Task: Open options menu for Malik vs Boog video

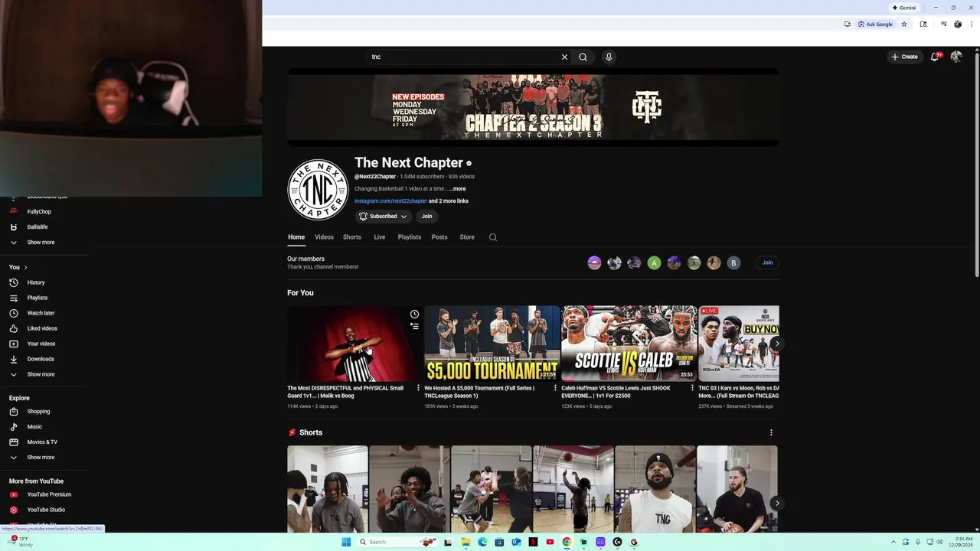Action: point(418,388)
